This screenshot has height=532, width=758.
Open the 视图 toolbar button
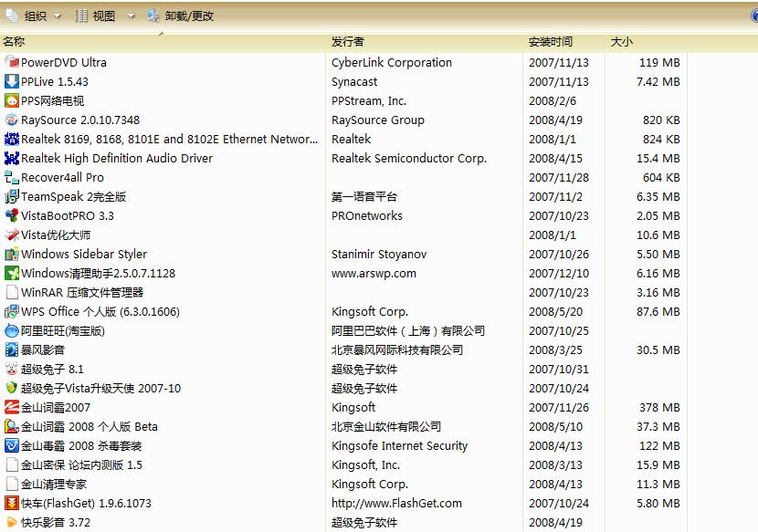pyautogui.click(x=96, y=16)
